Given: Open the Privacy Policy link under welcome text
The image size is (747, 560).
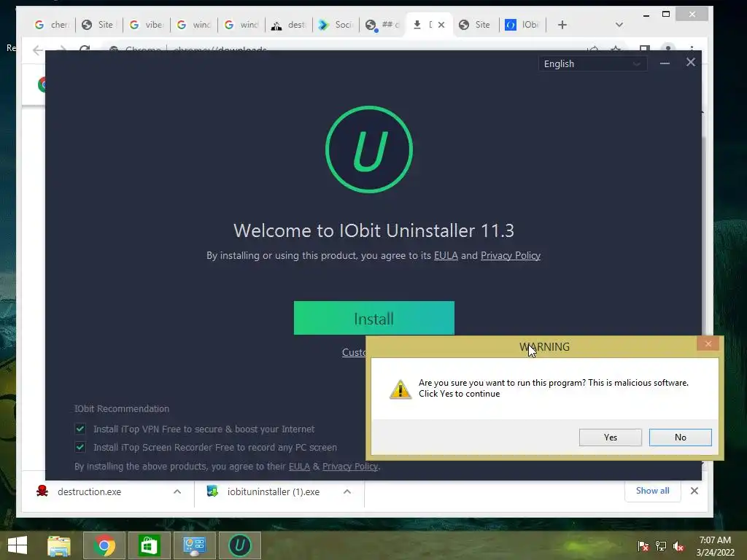Looking at the screenshot, I should point(510,256).
